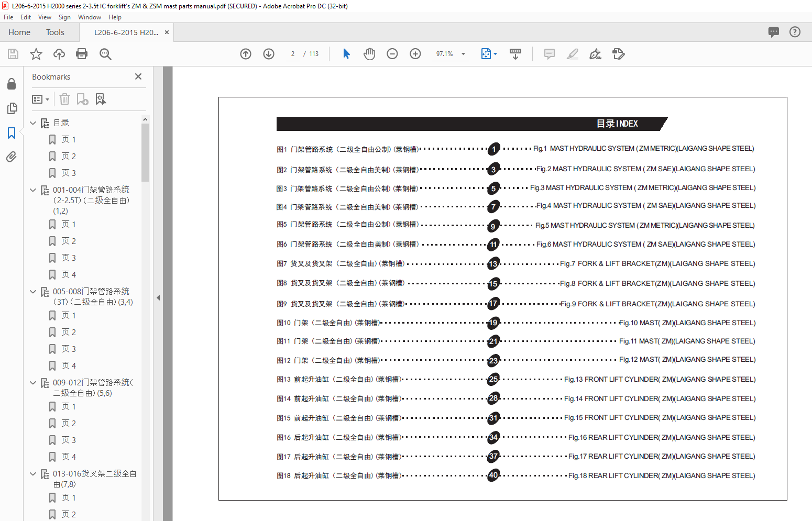This screenshot has width=812, height=521.
Task: Click index entry Fig.18 REAR LIFT CYLINDER
Action: click(662, 476)
